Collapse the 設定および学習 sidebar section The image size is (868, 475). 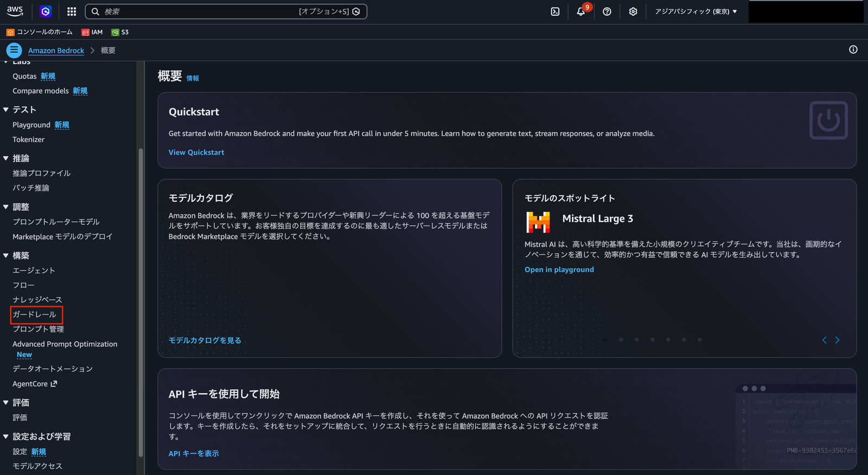6,437
